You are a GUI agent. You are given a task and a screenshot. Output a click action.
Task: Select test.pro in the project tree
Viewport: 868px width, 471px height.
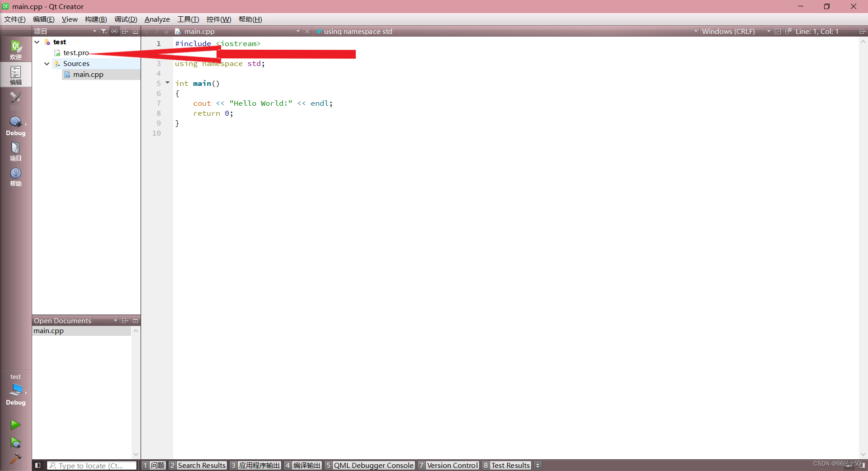(x=76, y=53)
